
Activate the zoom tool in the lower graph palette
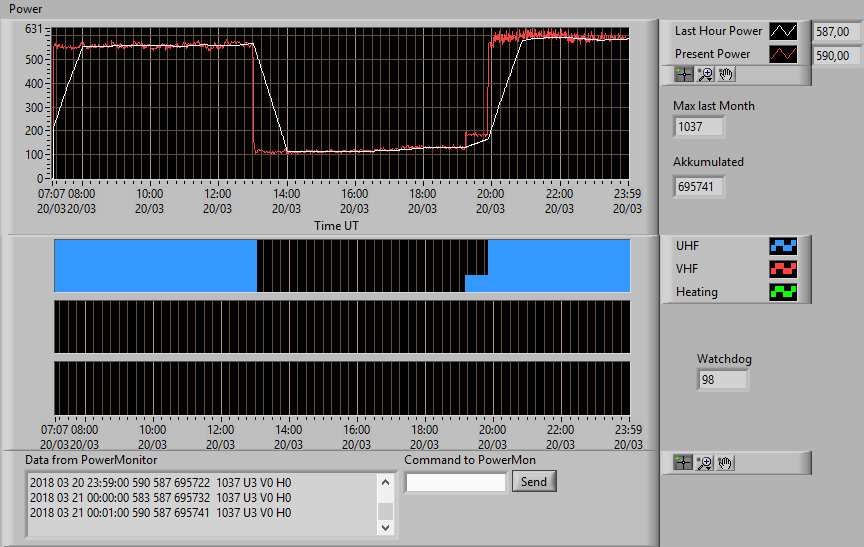click(x=704, y=463)
